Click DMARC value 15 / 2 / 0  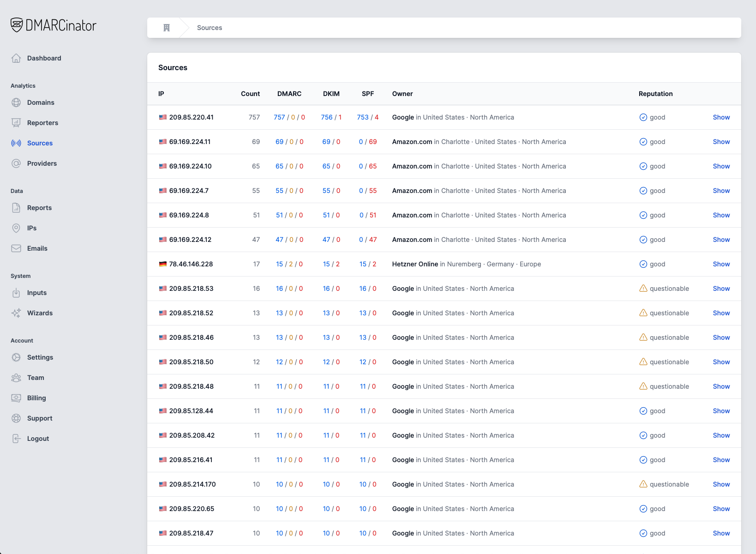point(289,264)
